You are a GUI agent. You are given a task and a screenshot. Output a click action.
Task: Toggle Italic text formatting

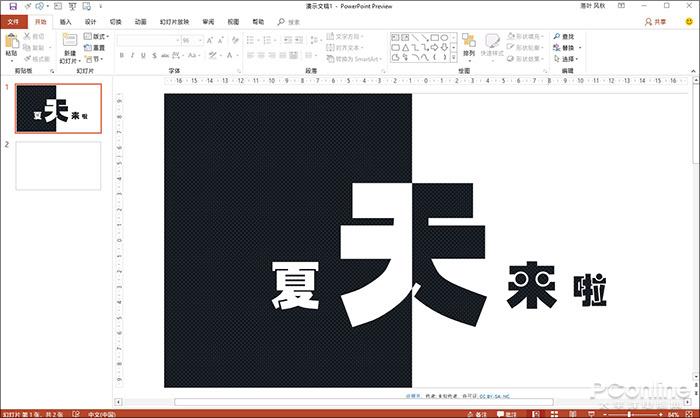pos(132,56)
